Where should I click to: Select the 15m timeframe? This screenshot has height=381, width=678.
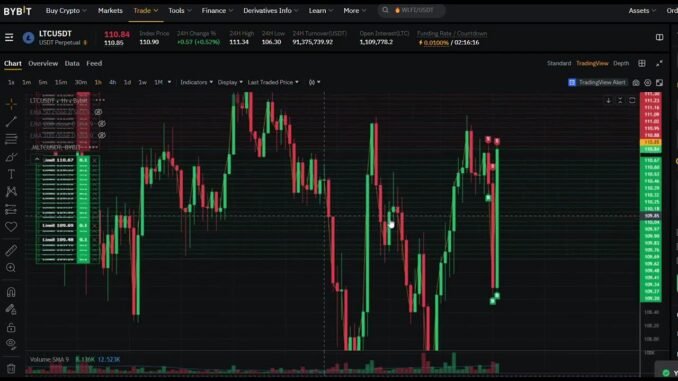click(61, 82)
